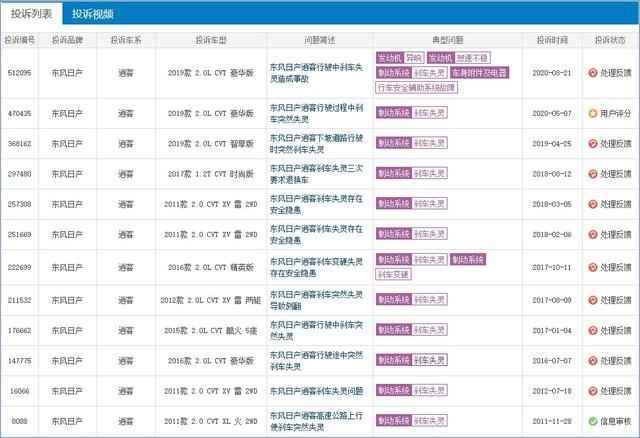Click status icon for complaint 147775
The width and height of the screenshot is (640, 438).
tap(593, 361)
